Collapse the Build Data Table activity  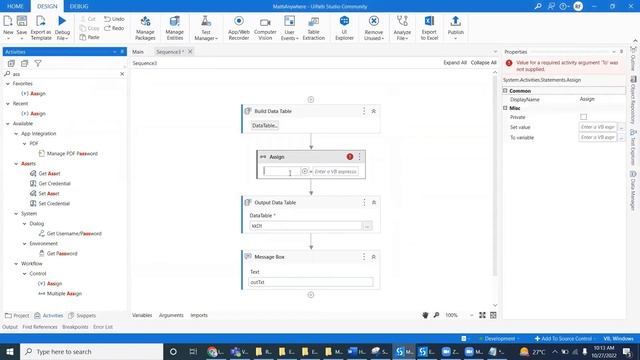pyautogui.click(x=373, y=111)
